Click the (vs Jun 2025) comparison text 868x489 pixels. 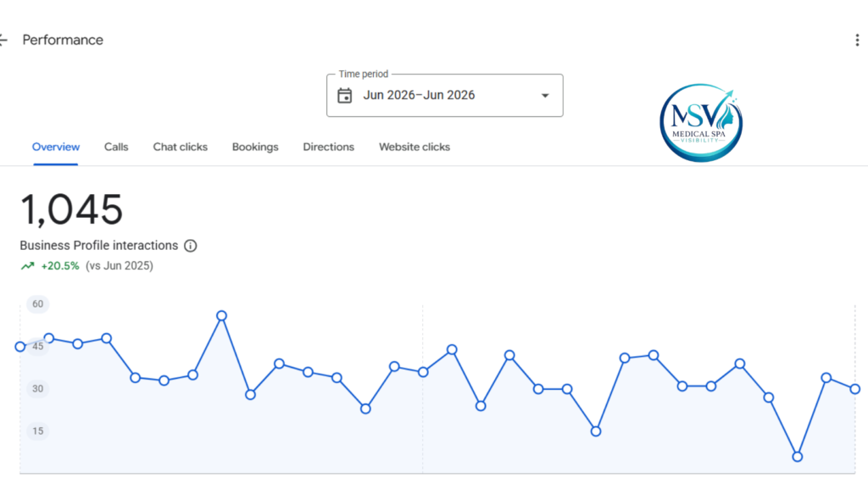(119, 266)
